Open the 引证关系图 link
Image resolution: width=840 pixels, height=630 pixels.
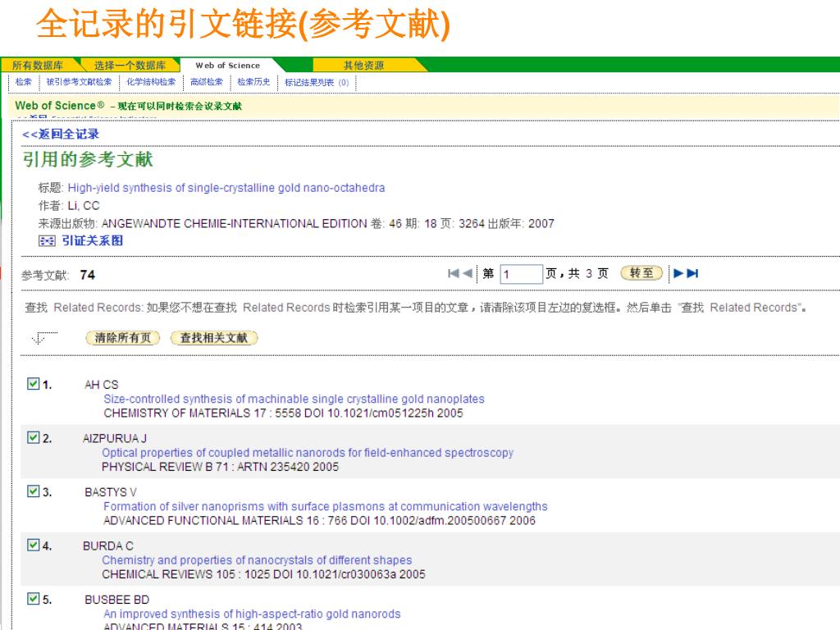point(92,240)
